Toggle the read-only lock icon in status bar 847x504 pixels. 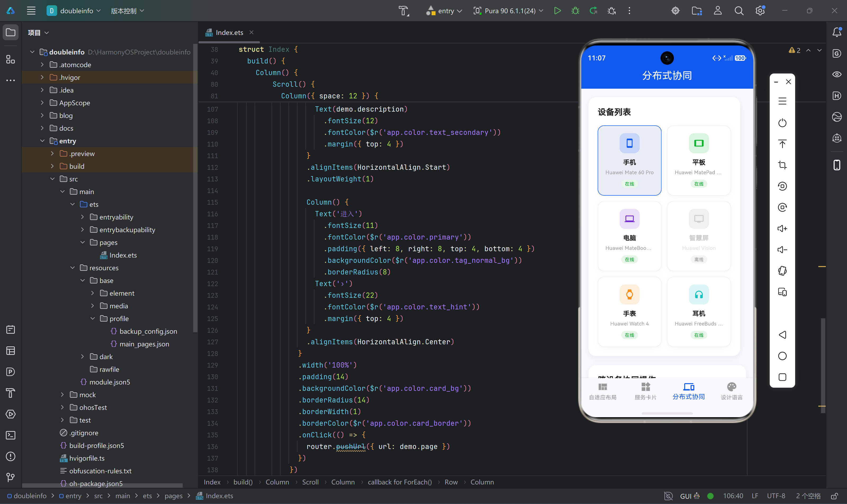[x=834, y=496]
